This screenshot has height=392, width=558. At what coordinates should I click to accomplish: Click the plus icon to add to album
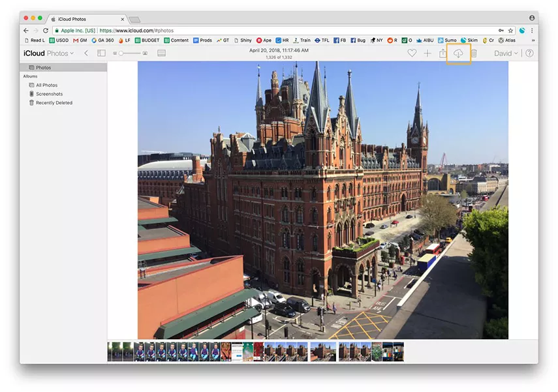point(427,53)
